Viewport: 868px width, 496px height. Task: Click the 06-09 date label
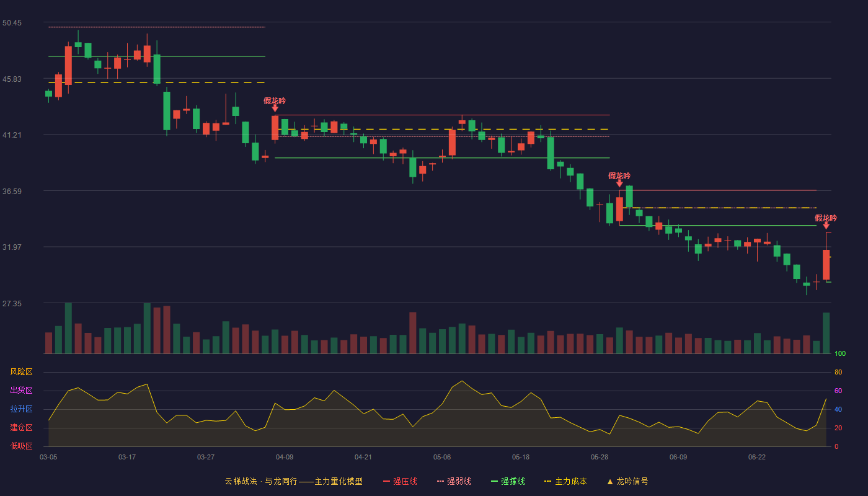pos(678,457)
